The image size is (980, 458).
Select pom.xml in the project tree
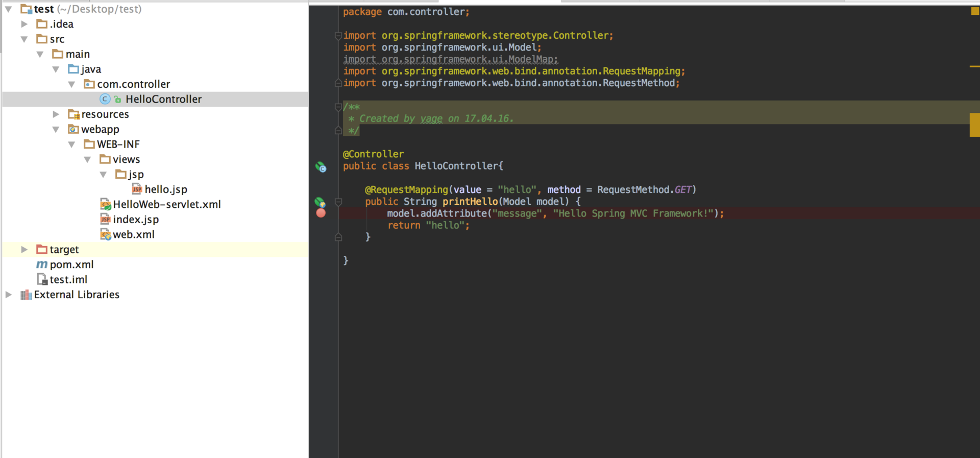click(x=72, y=264)
